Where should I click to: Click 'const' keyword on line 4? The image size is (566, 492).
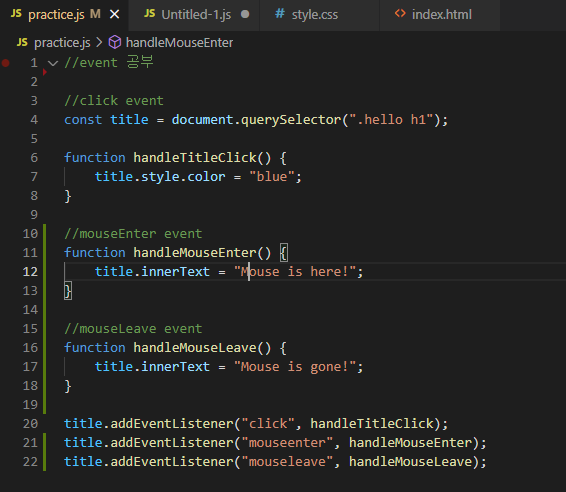point(83,120)
